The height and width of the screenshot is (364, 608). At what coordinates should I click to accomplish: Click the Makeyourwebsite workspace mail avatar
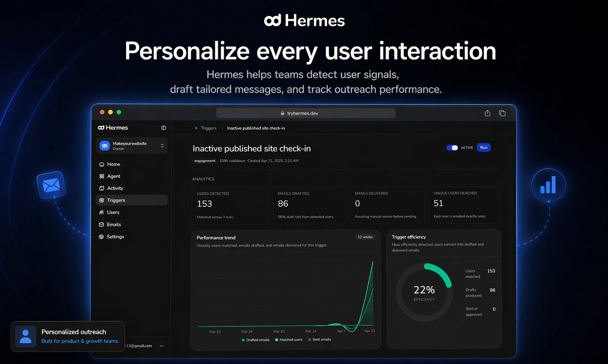(x=105, y=145)
